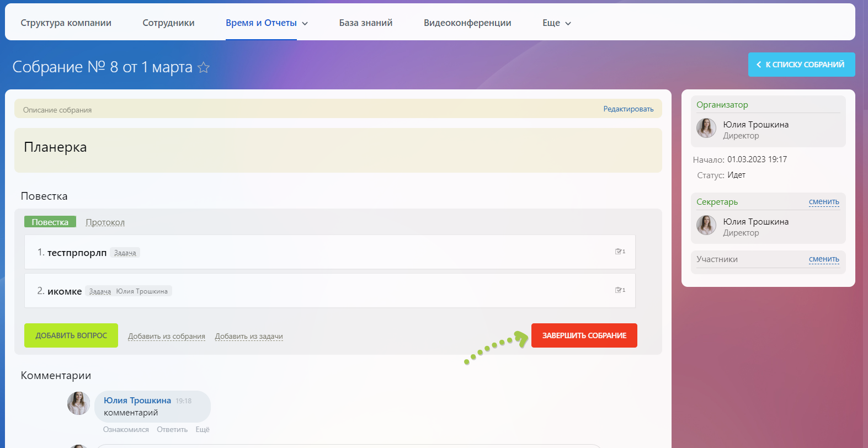This screenshot has height=448, width=868.
Task: Open Ещё options under the comment
Action: click(203, 429)
